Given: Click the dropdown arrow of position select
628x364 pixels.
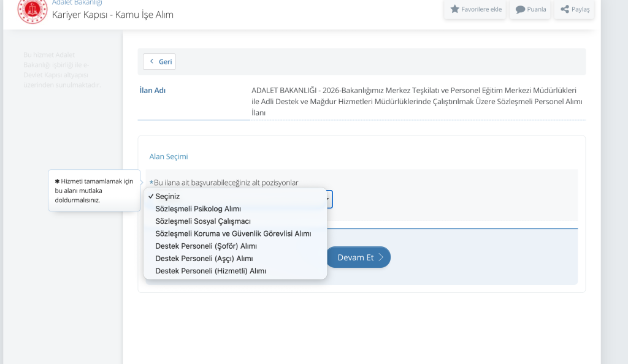Looking at the screenshot, I should pos(329,199).
